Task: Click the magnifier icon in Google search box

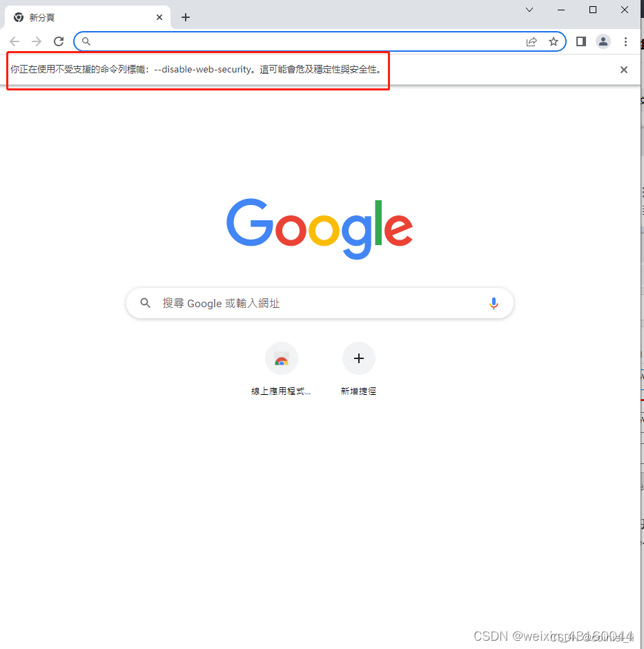Action: [x=145, y=303]
